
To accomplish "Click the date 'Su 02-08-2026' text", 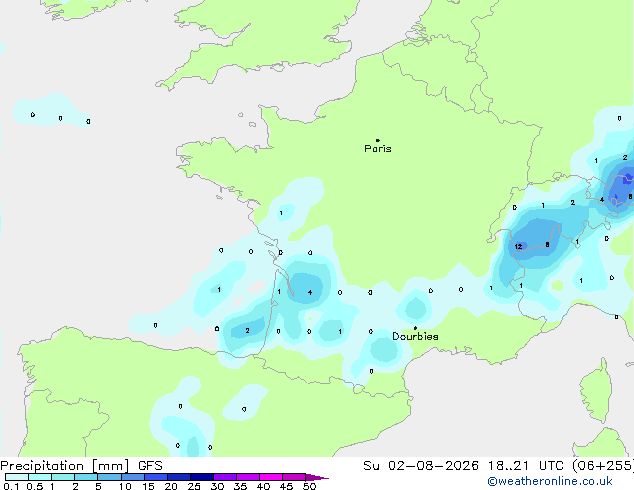I will (421, 466).
